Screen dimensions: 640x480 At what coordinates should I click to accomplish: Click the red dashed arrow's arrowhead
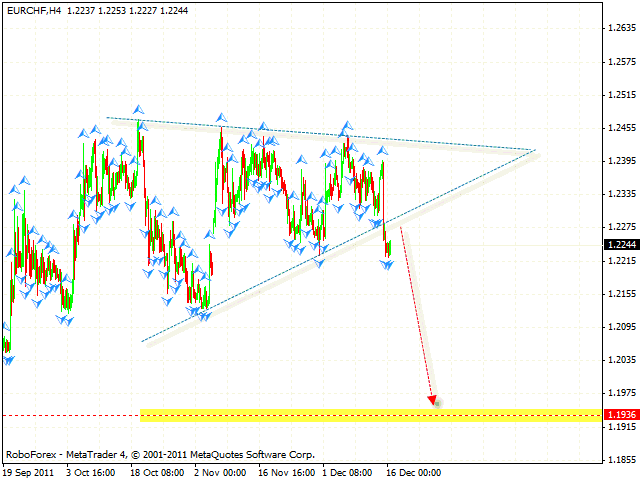pos(434,402)
